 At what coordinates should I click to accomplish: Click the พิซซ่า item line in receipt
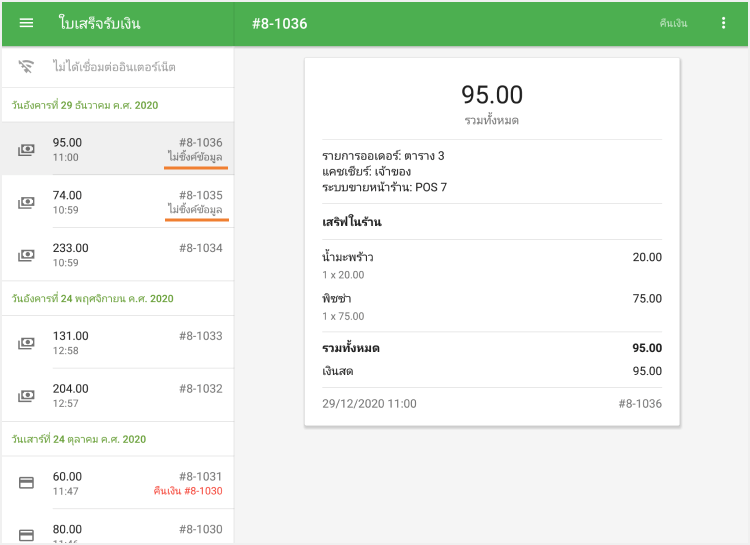[491, 307]
